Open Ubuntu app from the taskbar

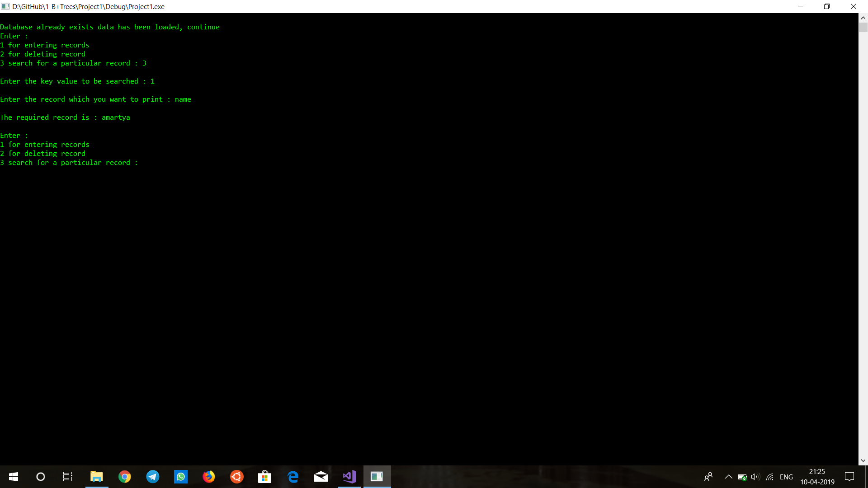click(237, 477)
